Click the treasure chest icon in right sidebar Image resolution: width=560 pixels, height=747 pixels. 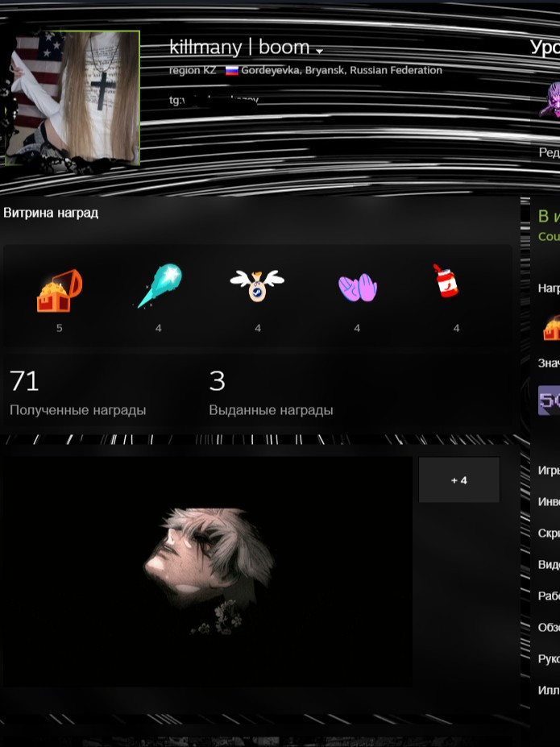551,327
